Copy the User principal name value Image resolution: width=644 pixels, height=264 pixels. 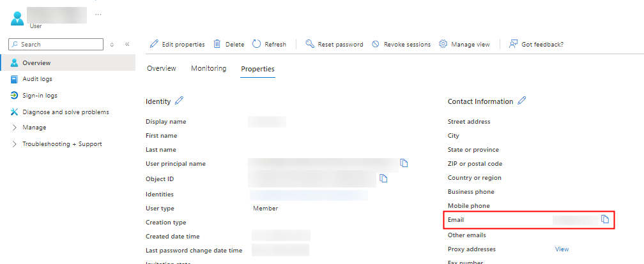pos(404,163)
